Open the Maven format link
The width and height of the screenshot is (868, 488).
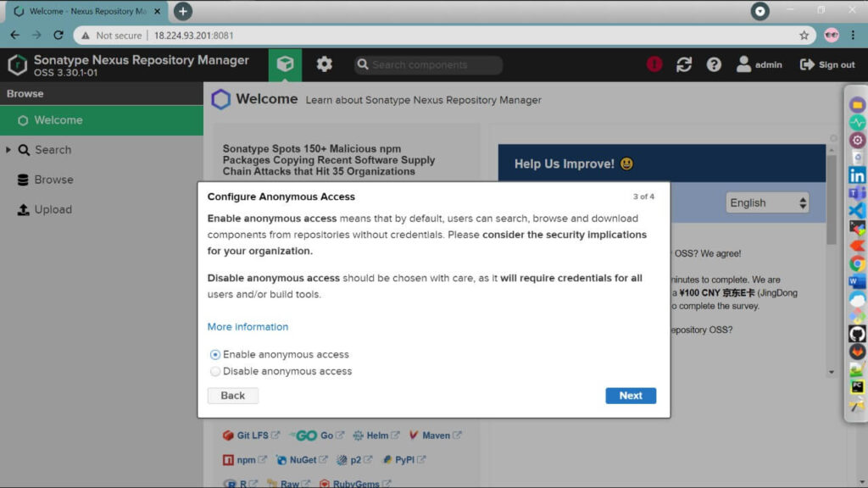[x=435, y=435]
